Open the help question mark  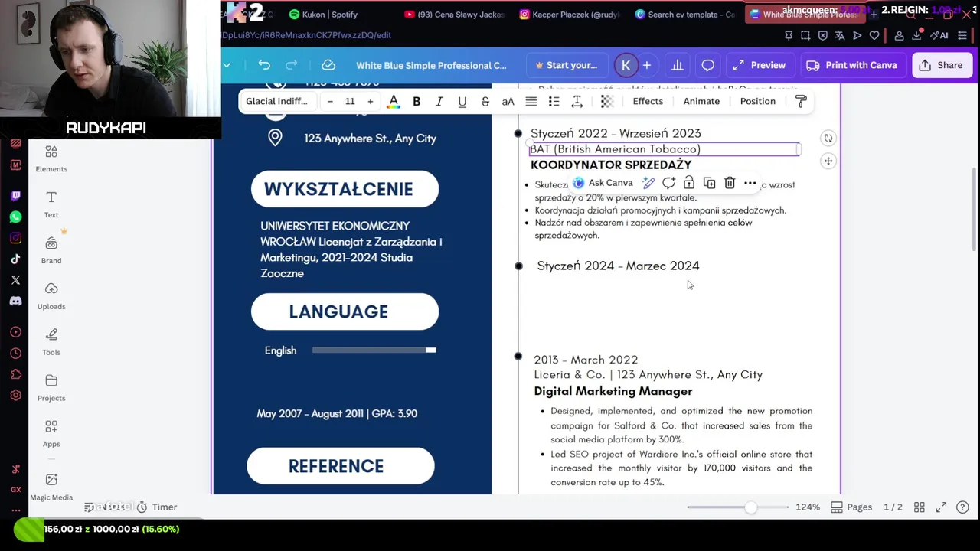click(x=963, y=507)
